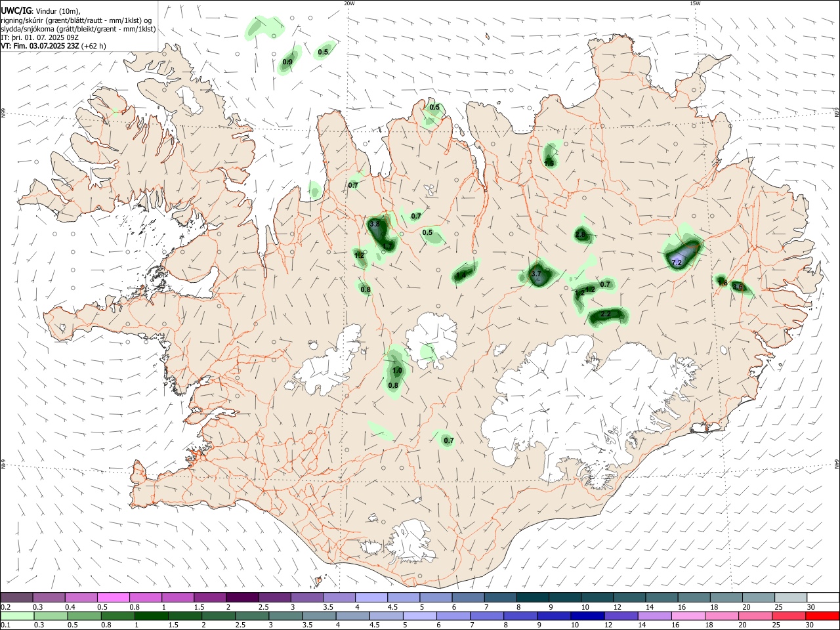Select the 2.8 precipitation label
The width and height of the screenshot is (840, 630).
point(580,234)
